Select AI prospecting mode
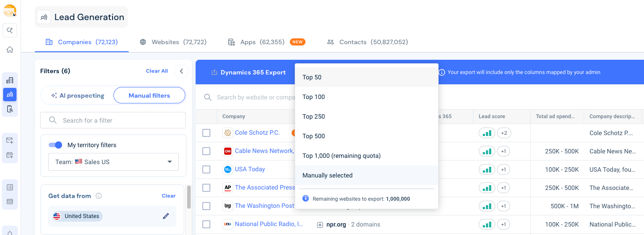The height and width of the screenshot is (235, 644). [77, 95]
